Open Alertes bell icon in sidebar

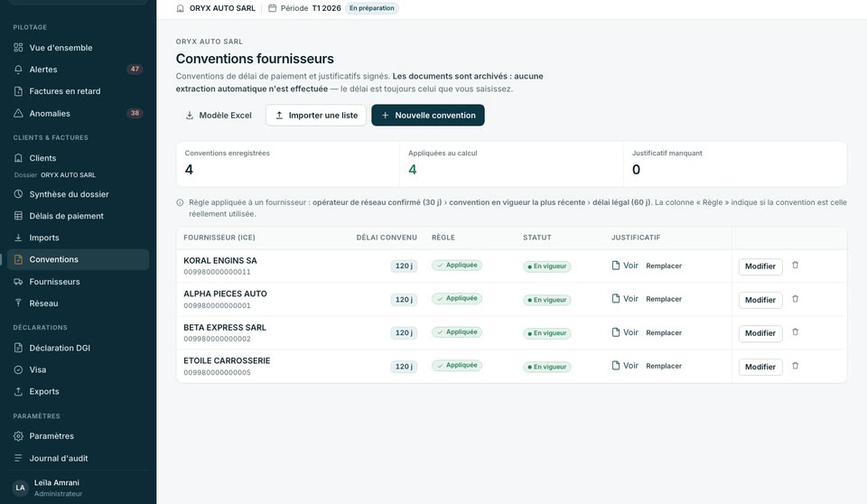18,70
